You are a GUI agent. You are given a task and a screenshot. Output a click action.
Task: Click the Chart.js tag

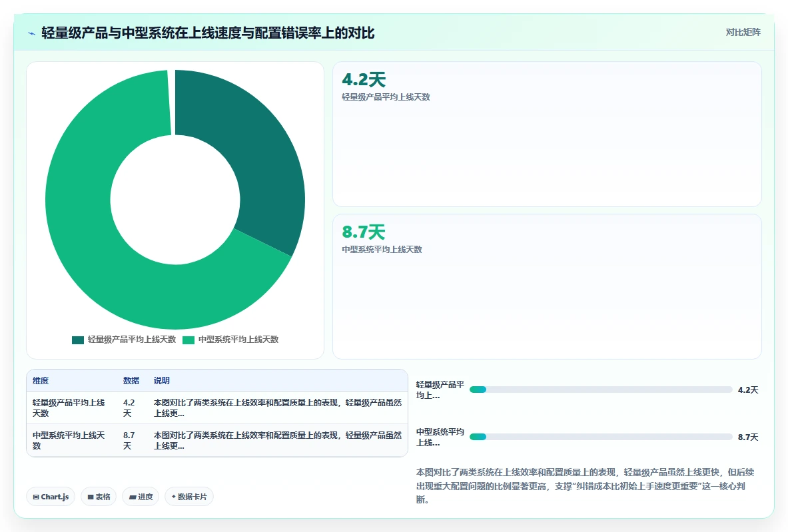click(x=51, y=497)
